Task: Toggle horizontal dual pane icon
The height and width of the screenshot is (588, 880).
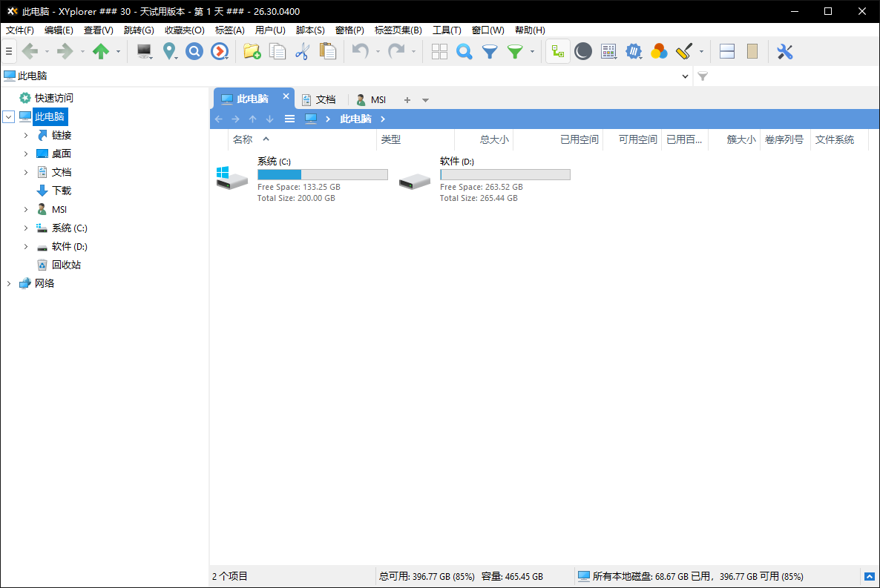Action: (727, 52)
